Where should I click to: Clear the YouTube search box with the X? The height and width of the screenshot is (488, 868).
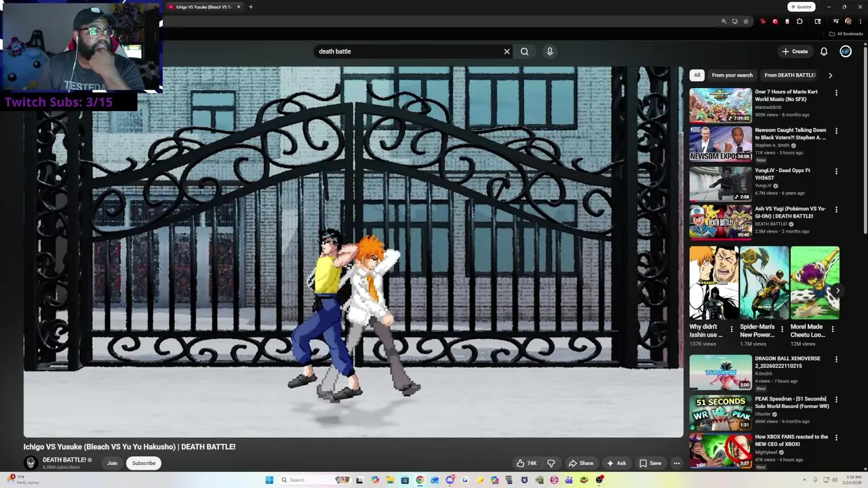coord(507,52)
